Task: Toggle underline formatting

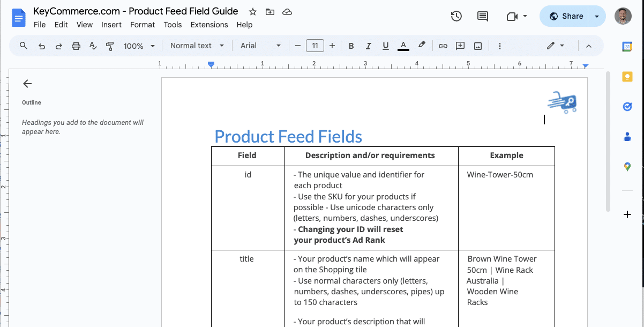Action: 385,46
